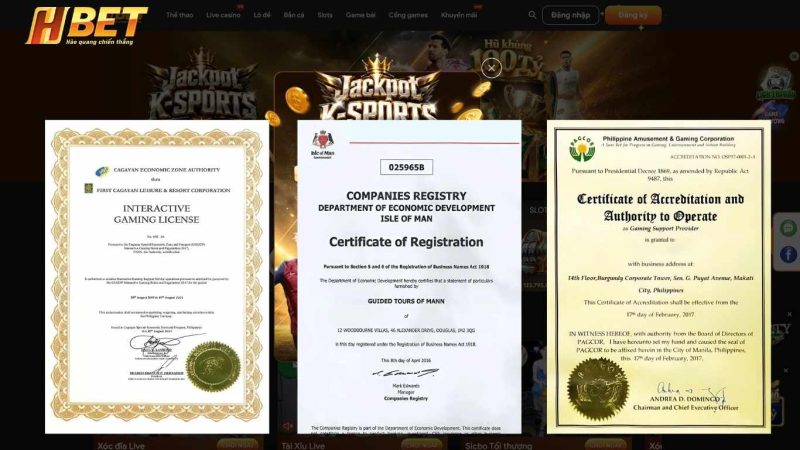Click the certificate number 025965B box

pos(406,167)
